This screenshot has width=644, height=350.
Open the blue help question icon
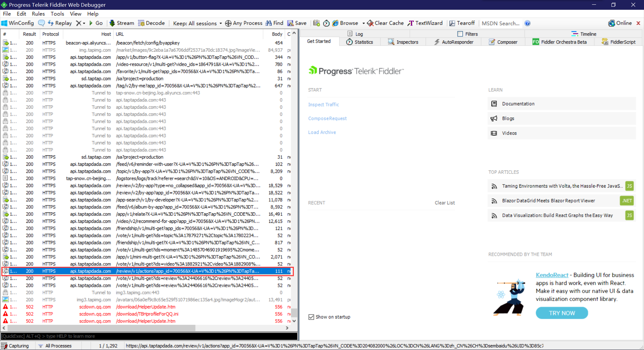coord(527,23)
